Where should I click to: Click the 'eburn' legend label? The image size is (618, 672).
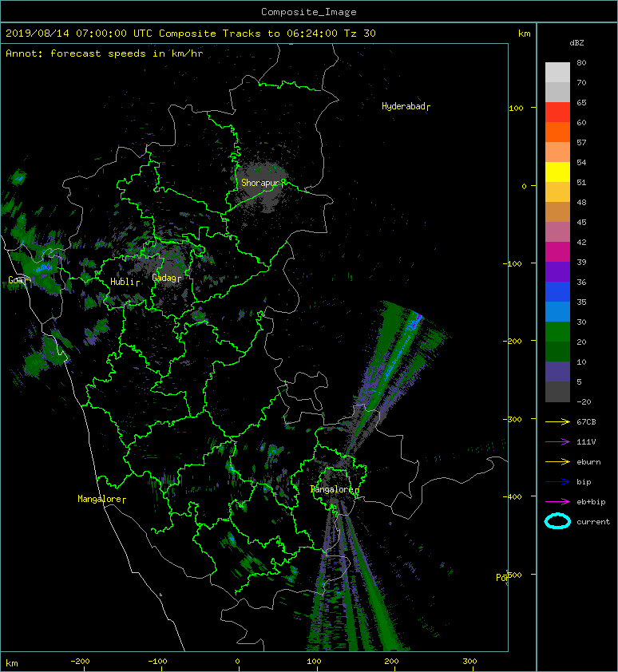tap(588, 462)
